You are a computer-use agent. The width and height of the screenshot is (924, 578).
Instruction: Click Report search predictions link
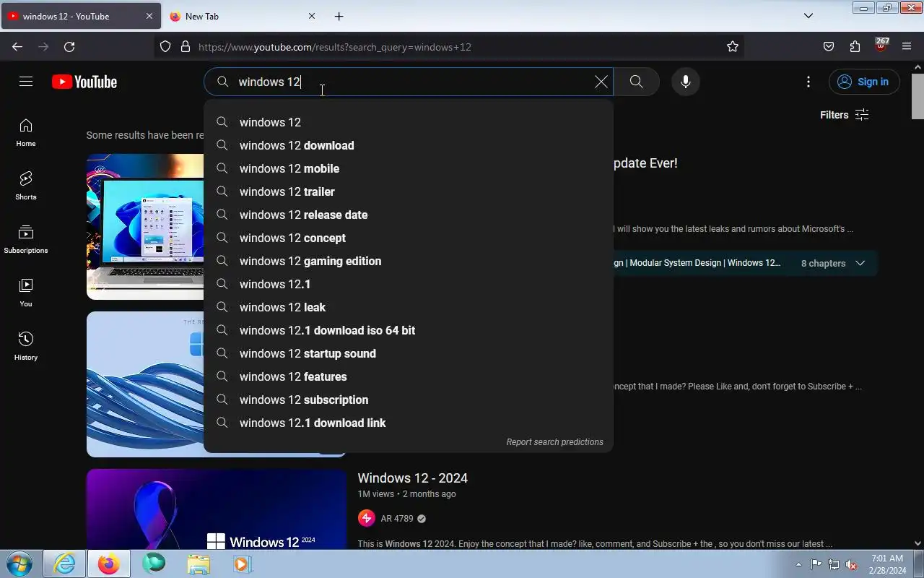coord(554,442)
